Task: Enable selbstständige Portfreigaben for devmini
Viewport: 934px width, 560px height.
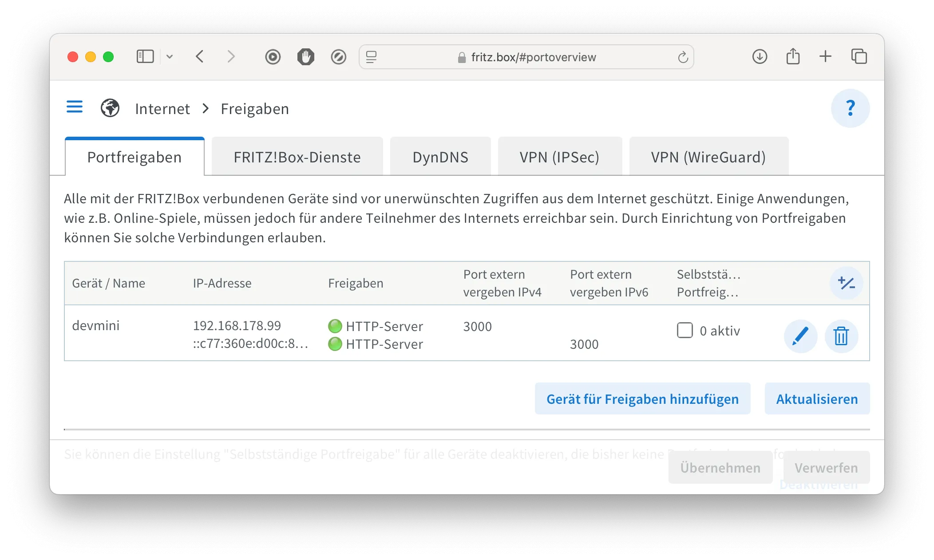Action: (x=685, y=330)
